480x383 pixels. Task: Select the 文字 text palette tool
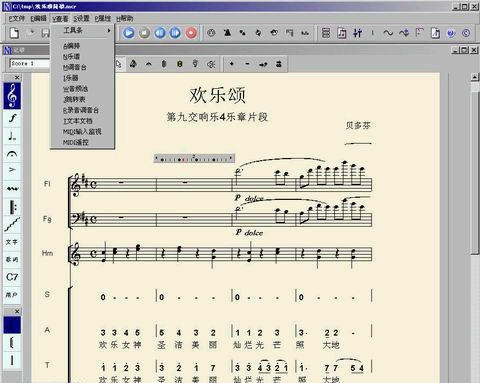[x=12, y=242]
